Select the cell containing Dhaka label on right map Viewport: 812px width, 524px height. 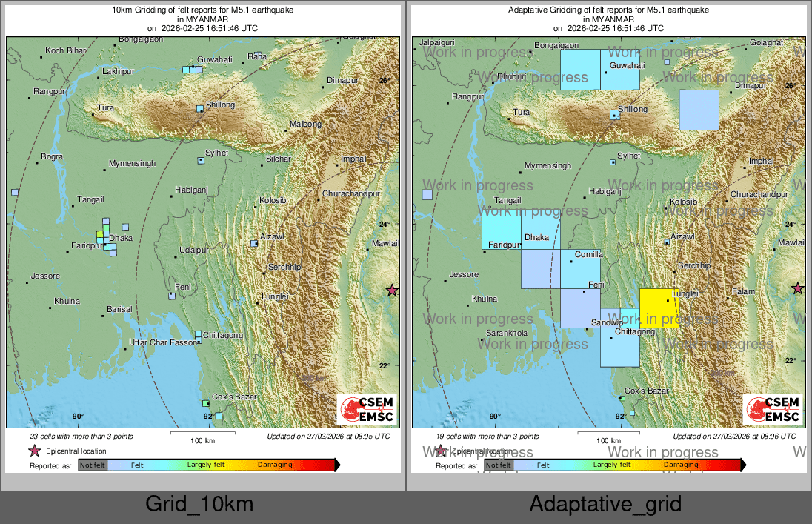point(541,230)
